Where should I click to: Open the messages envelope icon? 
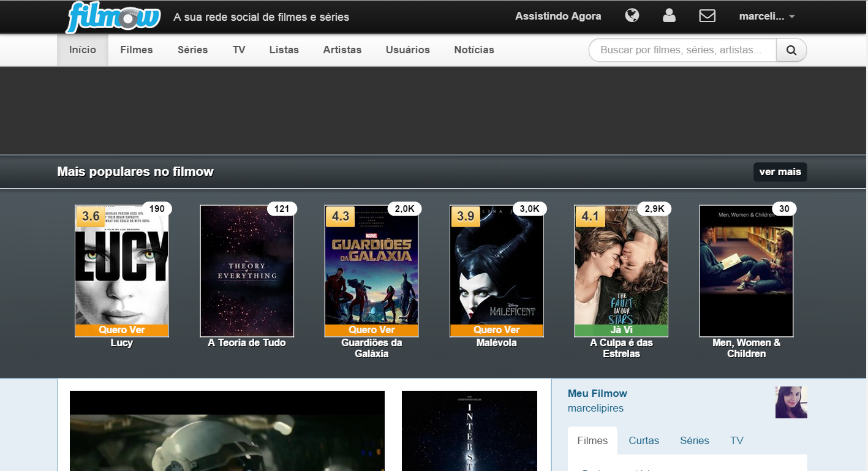(x=708, y=15)
